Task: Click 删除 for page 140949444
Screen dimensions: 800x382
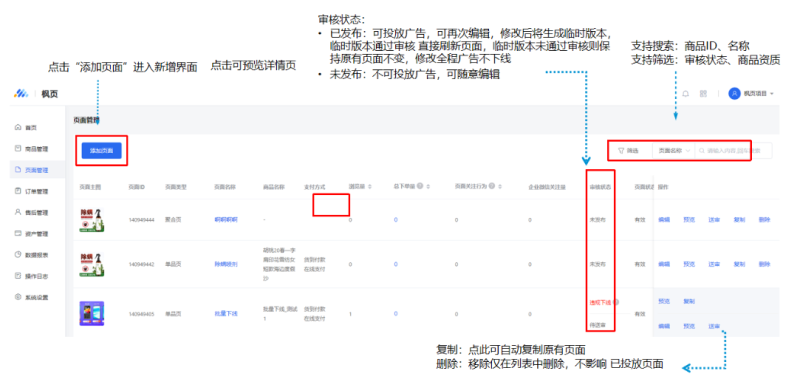Action: [x=764, y=220]
